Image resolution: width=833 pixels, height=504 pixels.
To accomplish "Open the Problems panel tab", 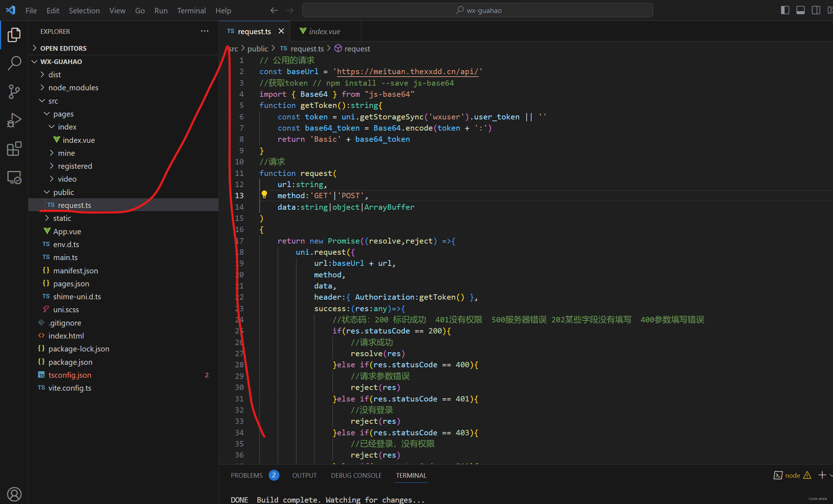I will [x=247, y=475].
